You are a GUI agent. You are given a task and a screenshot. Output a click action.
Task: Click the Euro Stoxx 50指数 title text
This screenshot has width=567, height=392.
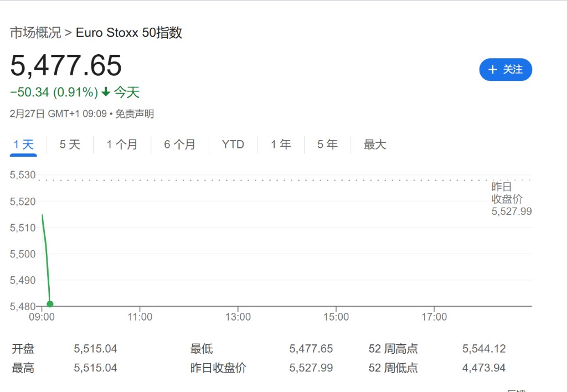pos(128,33)
